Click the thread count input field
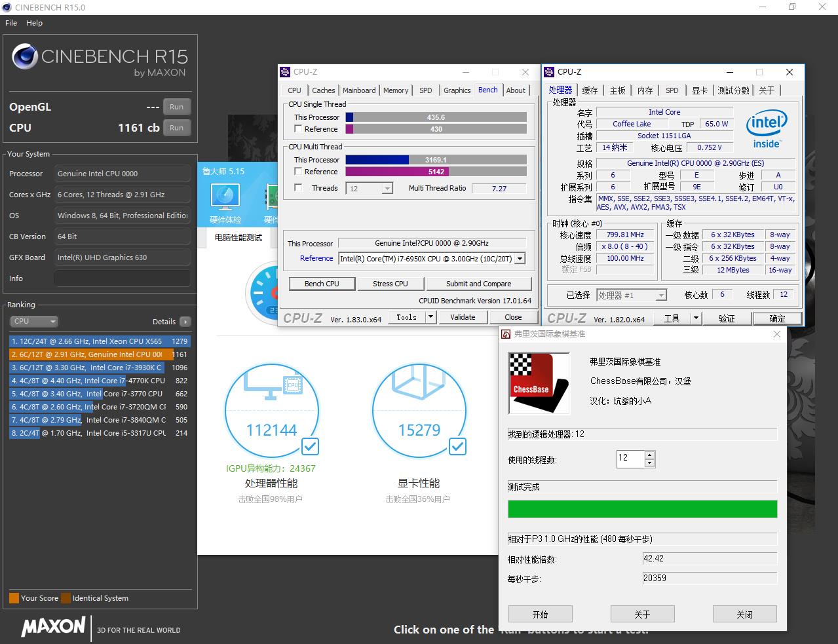The width and height of the screenshot is (838, 644). [x=630, y=459]
